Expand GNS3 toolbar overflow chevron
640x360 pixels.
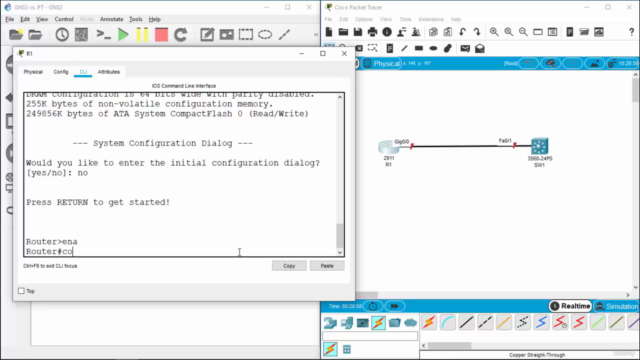tap(316, 35)
